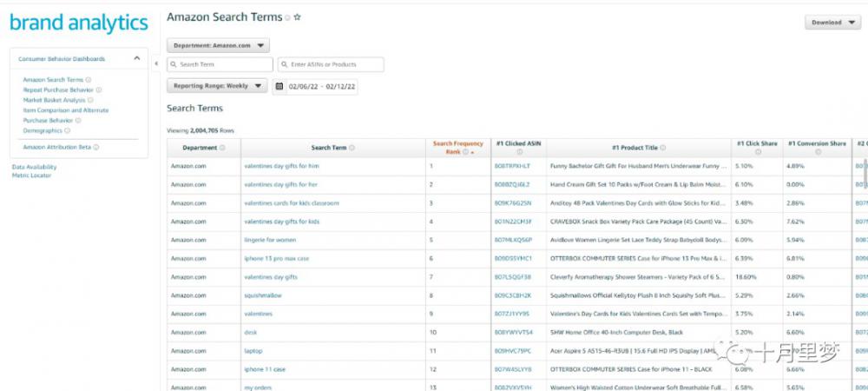Focus the Search Term input field

coord(220,65)
